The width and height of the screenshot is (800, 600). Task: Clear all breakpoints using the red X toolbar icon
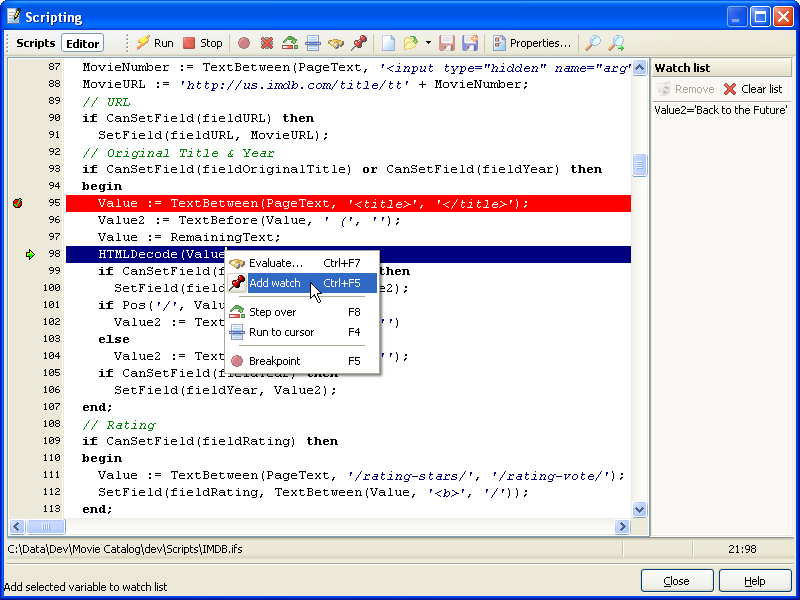267,43
